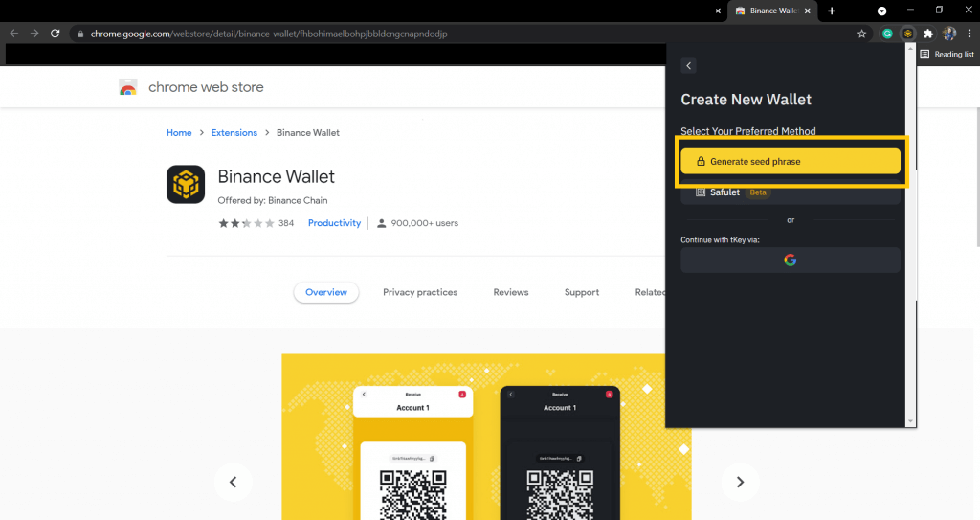Go forward with browser forward arrow
Image resolution: width=980 pixels, height=520 pixels.
[x=34, y=34]
